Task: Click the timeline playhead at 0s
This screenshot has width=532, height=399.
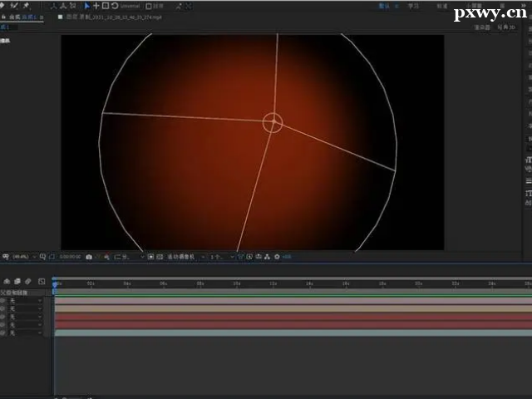Action: click(x=55, y=284)
